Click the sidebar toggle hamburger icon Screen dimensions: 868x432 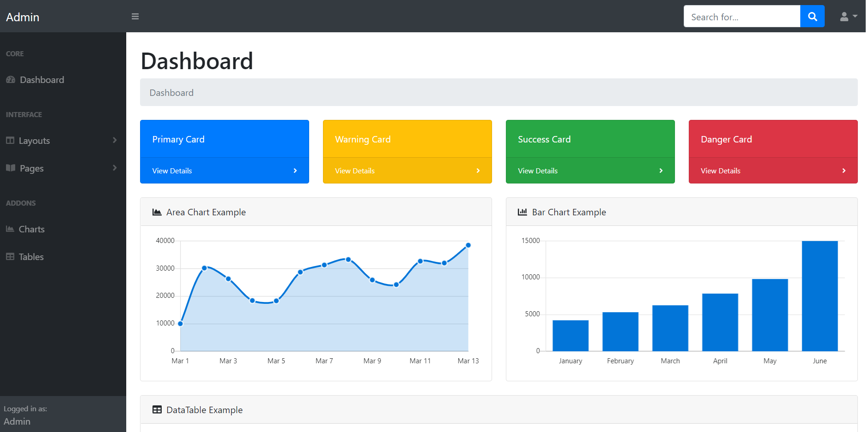(x=135, y=16)
